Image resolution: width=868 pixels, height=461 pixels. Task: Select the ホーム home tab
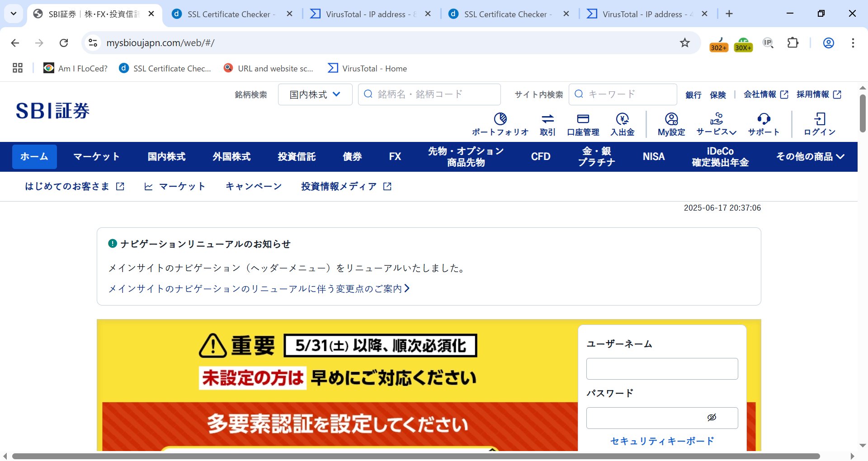point(34,157)
